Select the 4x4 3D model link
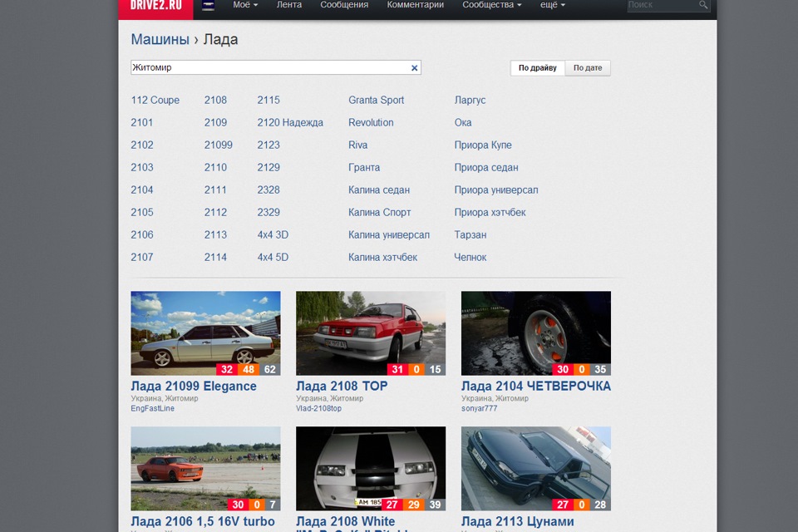The height and width of the screenshot is (532, 798). coord(273,234)
